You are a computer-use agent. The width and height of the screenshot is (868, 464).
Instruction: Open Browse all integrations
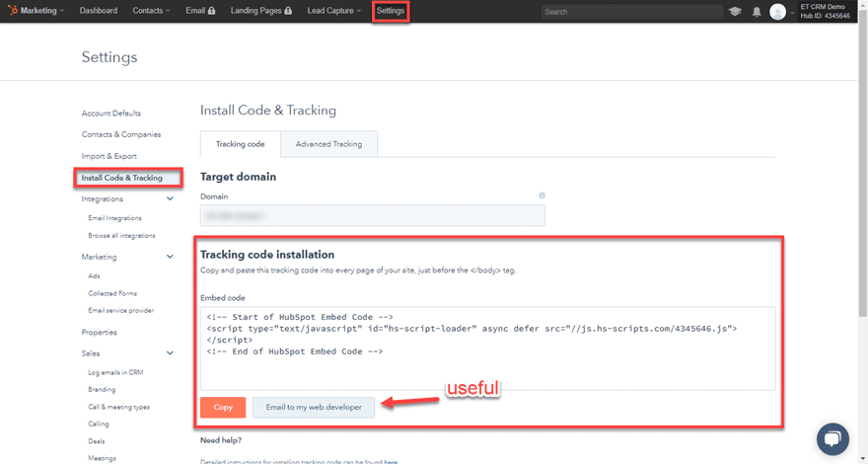pyautogui.click(x=121, y=236)
